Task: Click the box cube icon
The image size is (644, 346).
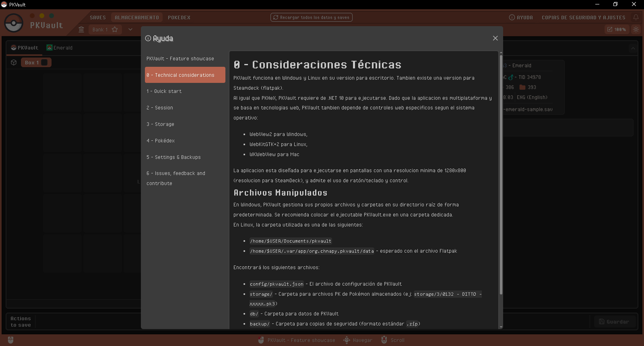Action: 14,62
